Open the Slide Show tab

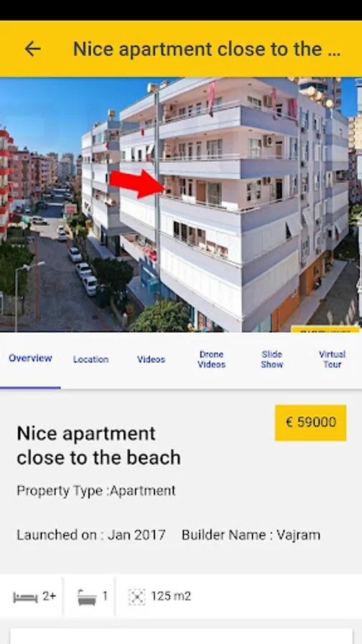(x=272, y=359)
